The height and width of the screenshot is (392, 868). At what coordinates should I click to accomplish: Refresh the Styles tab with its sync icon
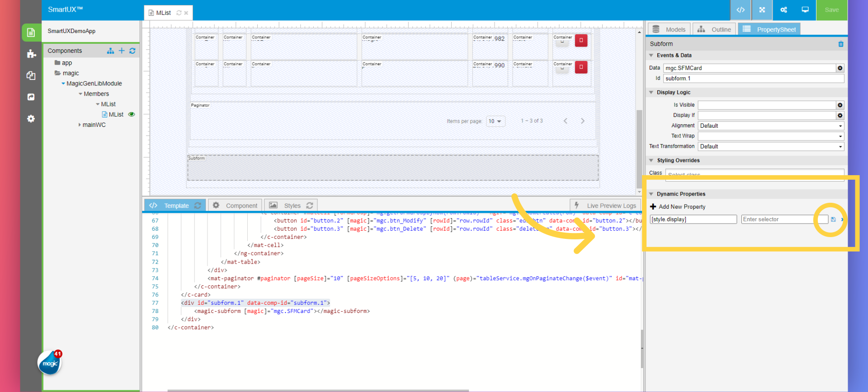click(310, 205)
